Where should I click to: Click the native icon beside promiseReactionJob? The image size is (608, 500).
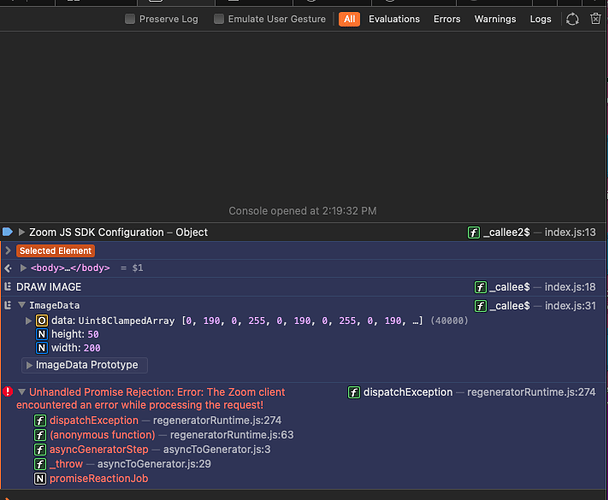[40, 479]
